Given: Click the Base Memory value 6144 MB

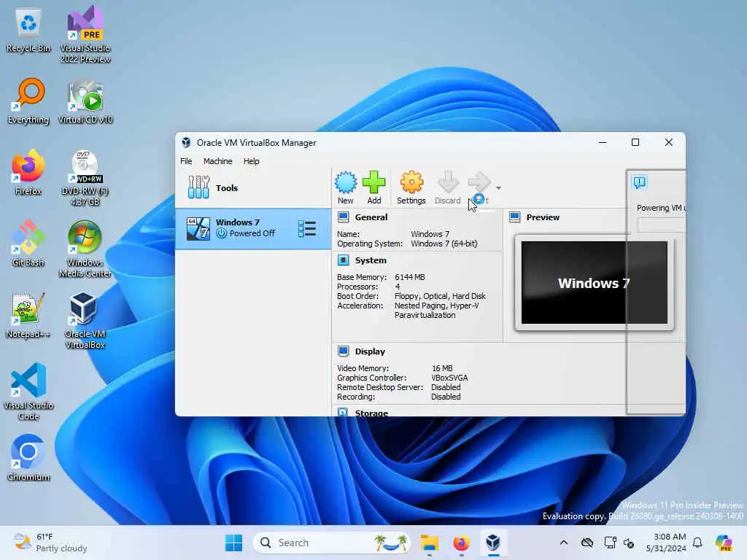Looking at the screenshot, I should [410, 277].
